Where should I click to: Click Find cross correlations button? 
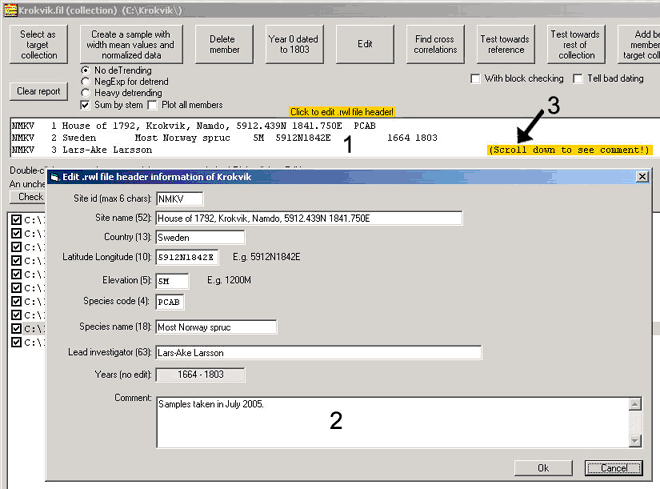[x=435, y=45]
